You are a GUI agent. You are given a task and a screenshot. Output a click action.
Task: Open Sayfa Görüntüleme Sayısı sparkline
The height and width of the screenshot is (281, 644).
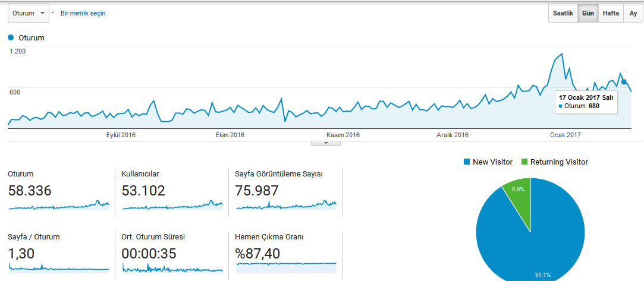pos(286,205)
